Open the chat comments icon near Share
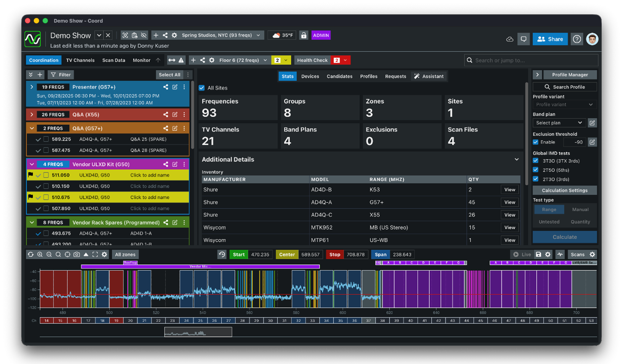The image size is (623, 364). pos(524,39)
